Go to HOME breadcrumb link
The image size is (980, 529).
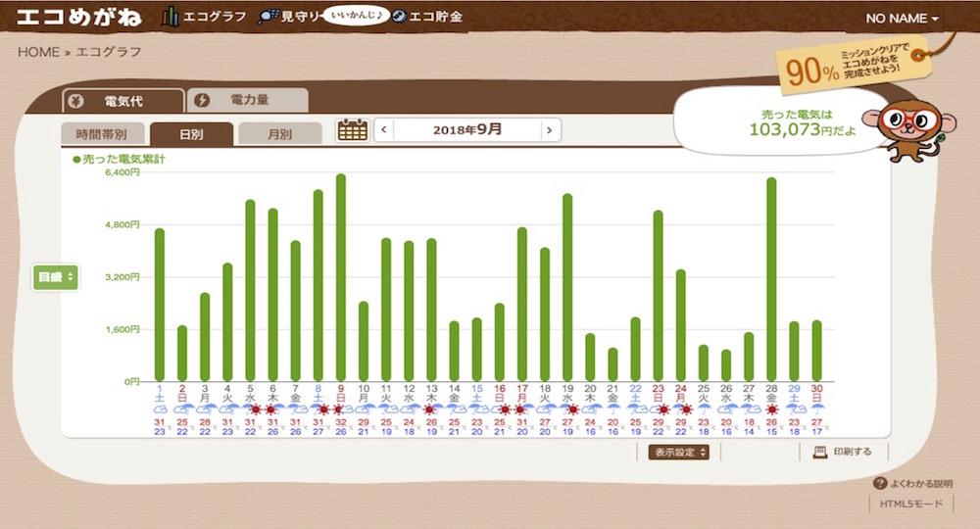39,52
